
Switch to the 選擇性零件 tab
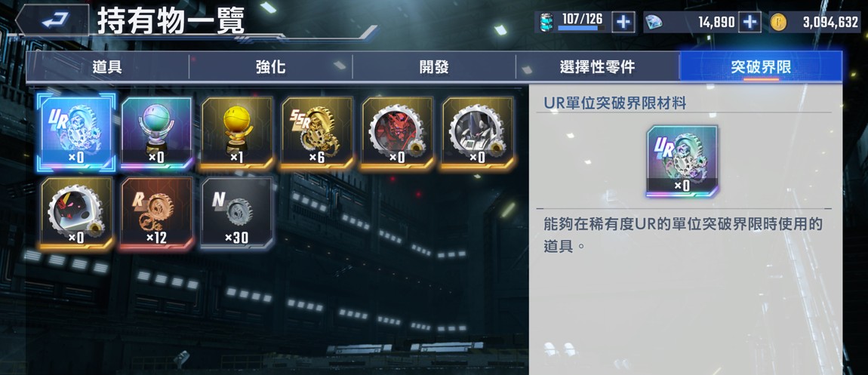coord(597,67)
